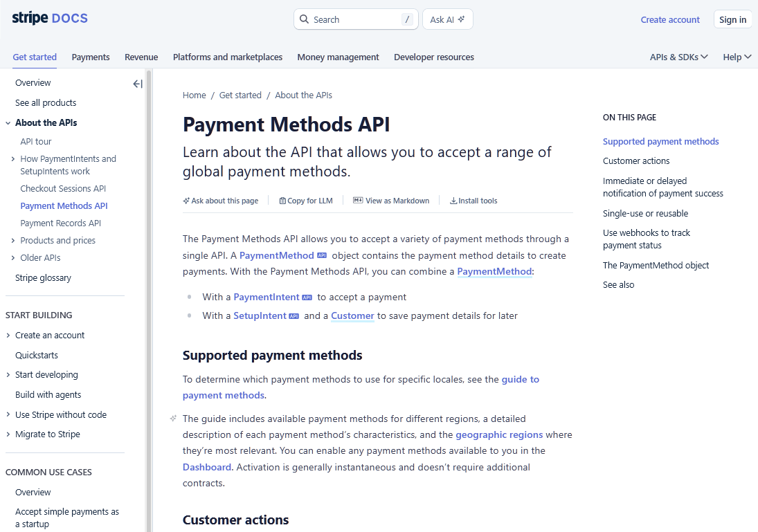Screen dimensions: 758x532
Task: Open Platforms and marketplaces tab
Action: coord(228,57)
